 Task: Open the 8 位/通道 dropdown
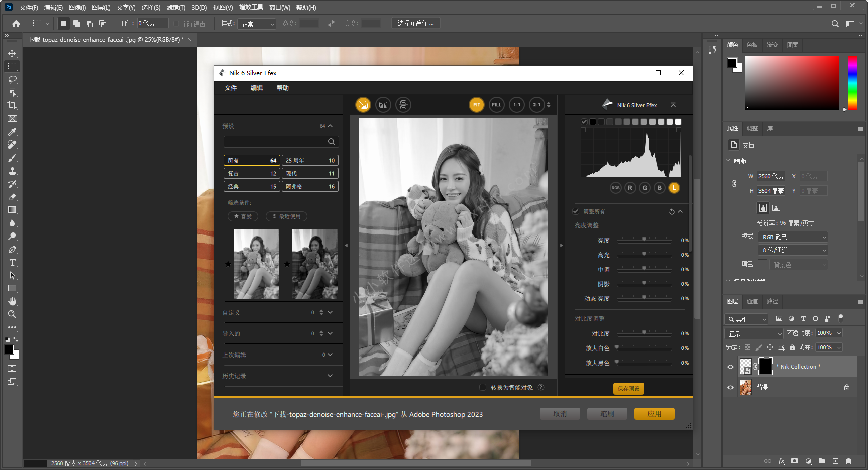[x=793, y=250]
